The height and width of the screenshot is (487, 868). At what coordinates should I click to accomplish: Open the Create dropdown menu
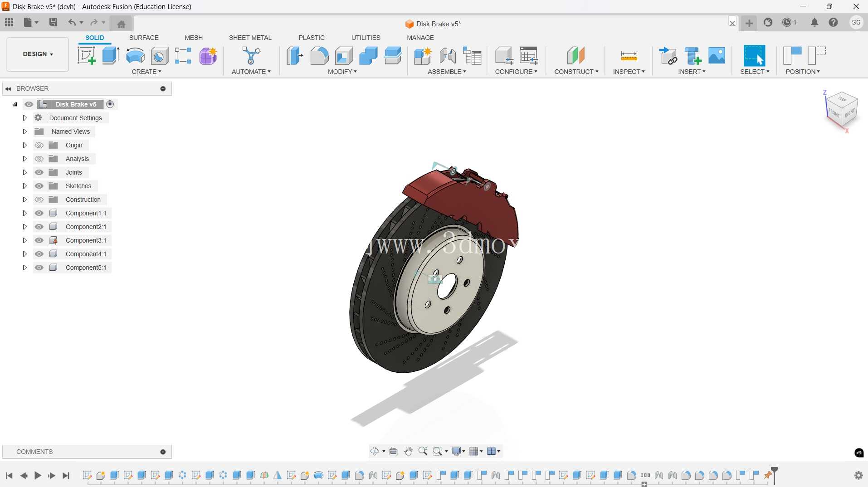tap(146, 72)
